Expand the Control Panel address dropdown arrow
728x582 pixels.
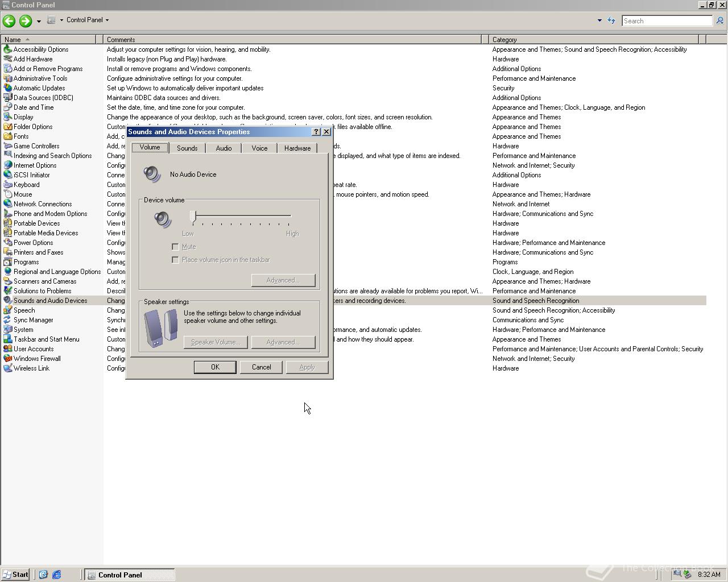[x=107, y=20]
